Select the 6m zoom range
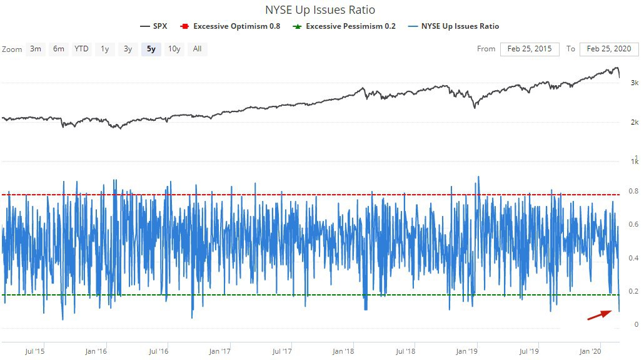 pos(58,49)
